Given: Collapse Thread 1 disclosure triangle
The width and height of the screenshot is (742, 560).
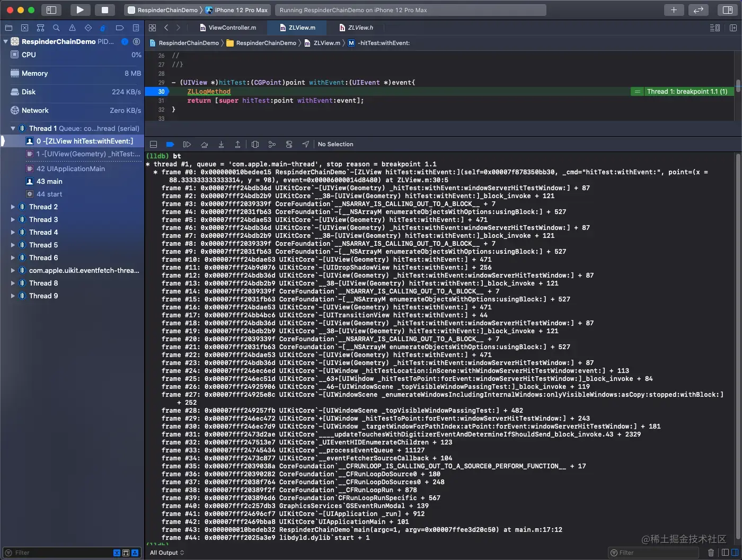Looking at the screenshot, I should (13, 128).
